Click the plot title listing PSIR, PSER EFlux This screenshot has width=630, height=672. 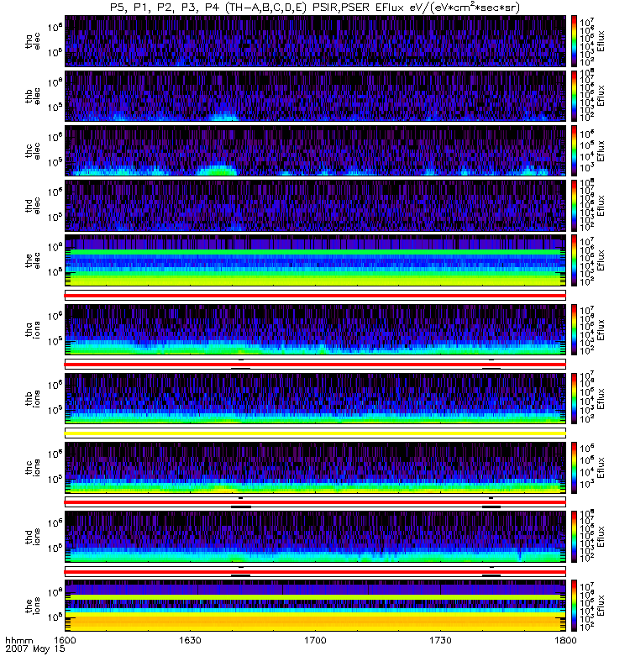click(x=315, y=7)
